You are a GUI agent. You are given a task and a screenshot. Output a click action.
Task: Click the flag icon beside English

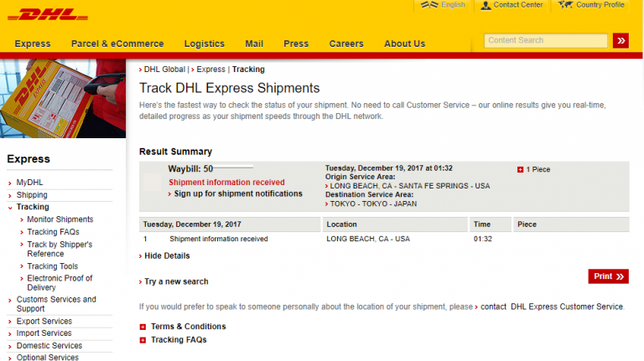(x=428, y=5)
